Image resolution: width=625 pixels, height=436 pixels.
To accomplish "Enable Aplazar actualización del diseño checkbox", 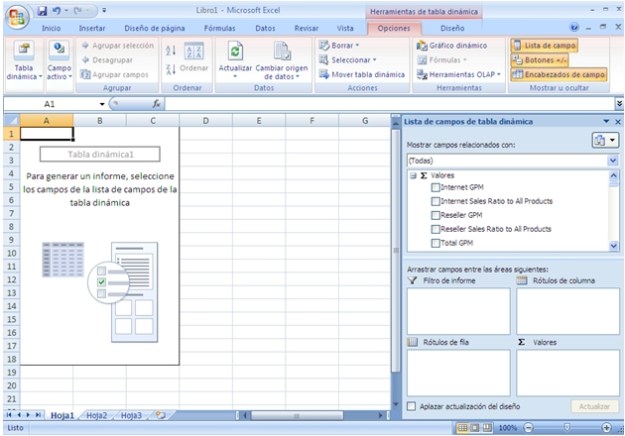I will coord(412,407).
